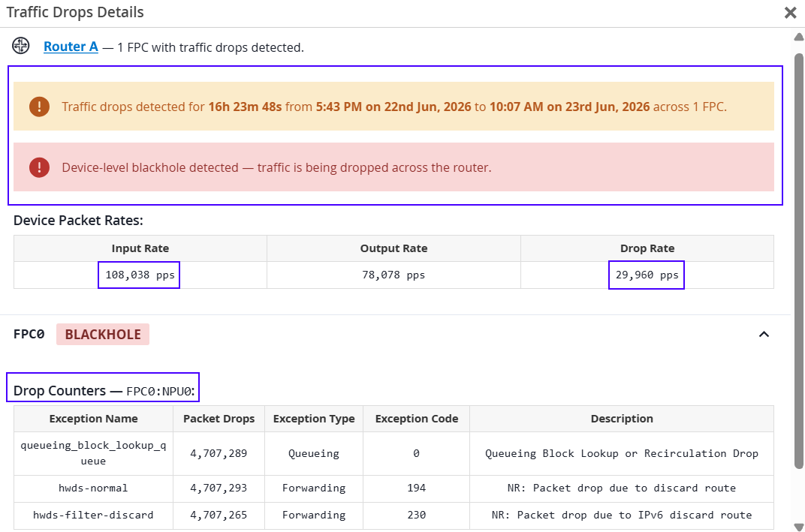
Task: Select exception code 194
Action: click(416, 488)
